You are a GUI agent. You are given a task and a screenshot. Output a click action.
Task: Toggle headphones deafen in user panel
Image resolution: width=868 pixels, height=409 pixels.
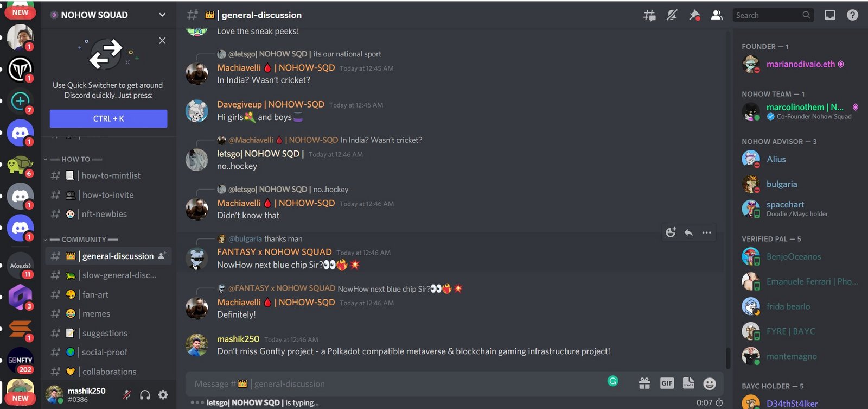[145, 395]
